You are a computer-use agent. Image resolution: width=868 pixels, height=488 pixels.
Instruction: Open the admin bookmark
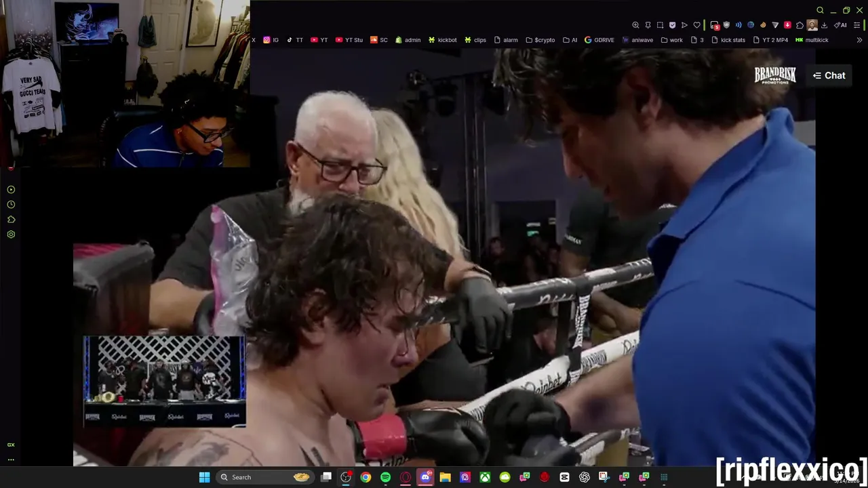click(408, 40)
